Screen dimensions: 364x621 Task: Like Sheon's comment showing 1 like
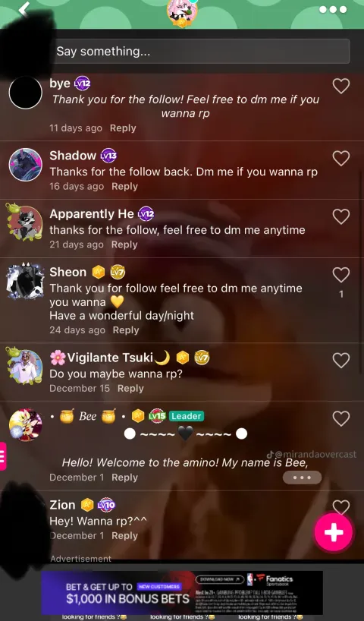coord(341,275)
